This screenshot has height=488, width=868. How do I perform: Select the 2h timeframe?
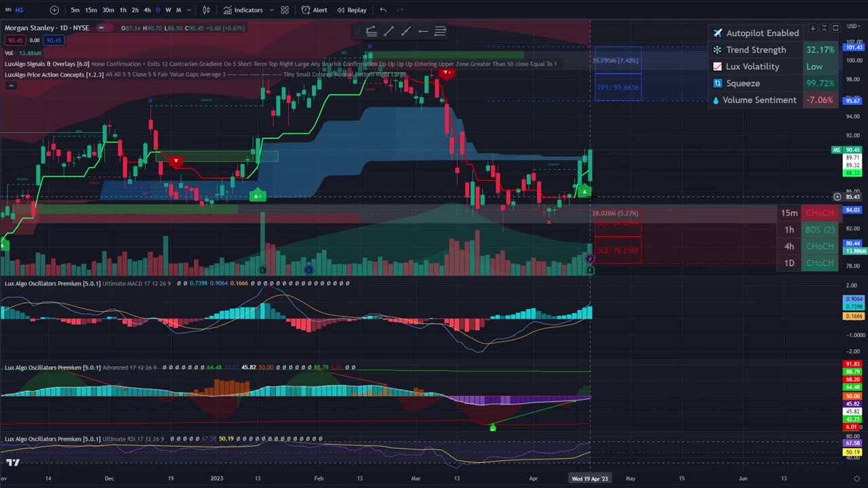click(x=135, y=10)
